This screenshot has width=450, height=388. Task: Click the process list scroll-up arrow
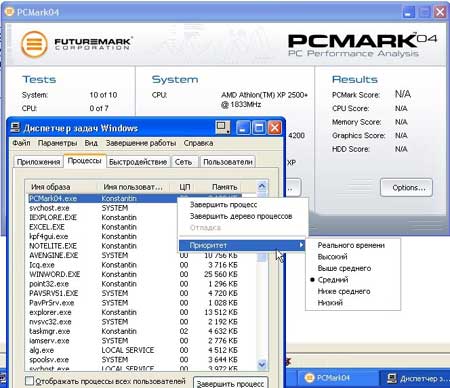[x=262, y=186]
